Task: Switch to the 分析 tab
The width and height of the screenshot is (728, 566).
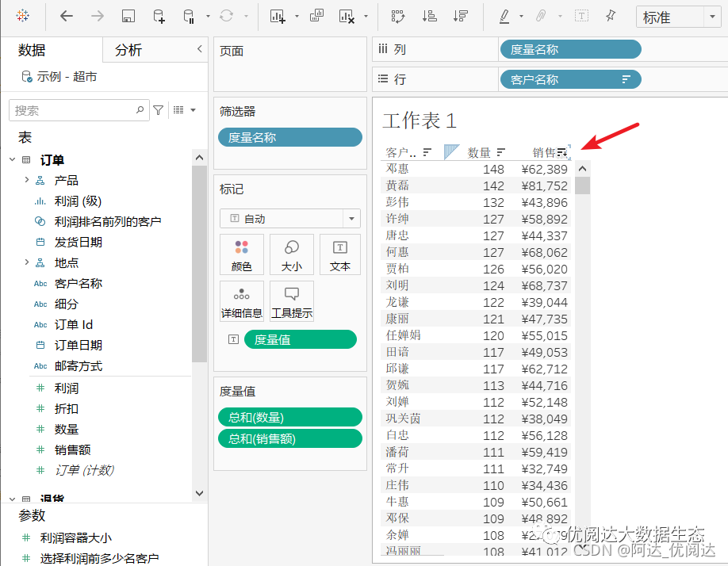Action: 128,50
